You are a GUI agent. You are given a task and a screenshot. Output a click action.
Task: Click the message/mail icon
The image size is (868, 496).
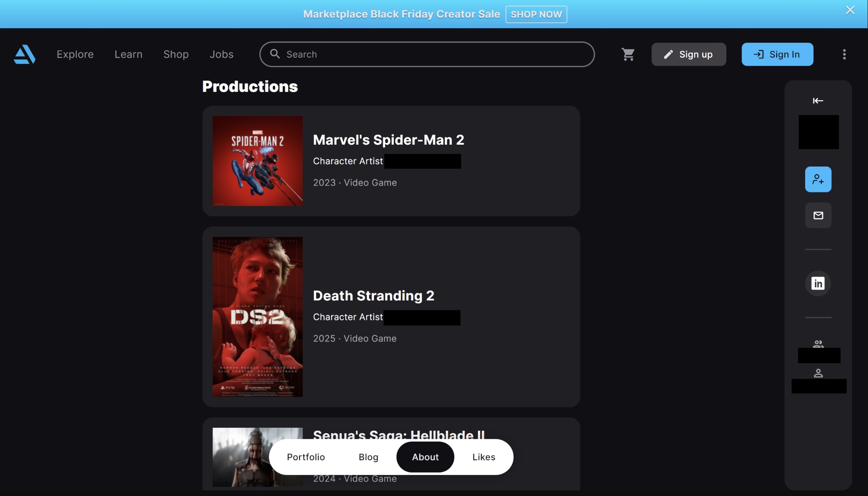click(818, 215)
